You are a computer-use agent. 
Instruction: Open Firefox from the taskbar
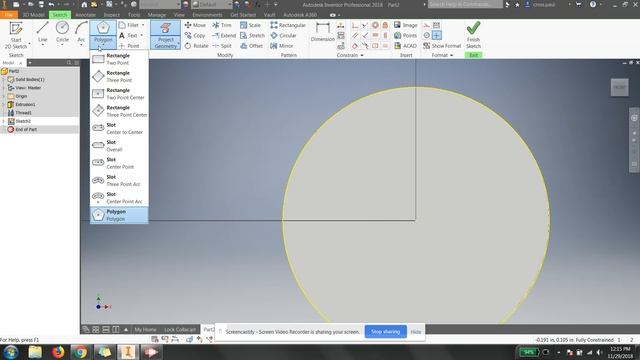click(x=58, y=352)
